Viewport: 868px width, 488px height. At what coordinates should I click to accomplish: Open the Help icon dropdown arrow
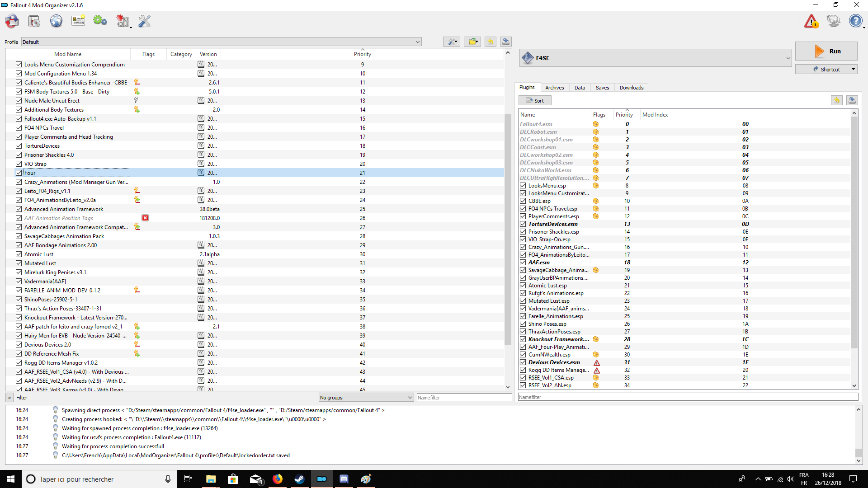(864, 27)
